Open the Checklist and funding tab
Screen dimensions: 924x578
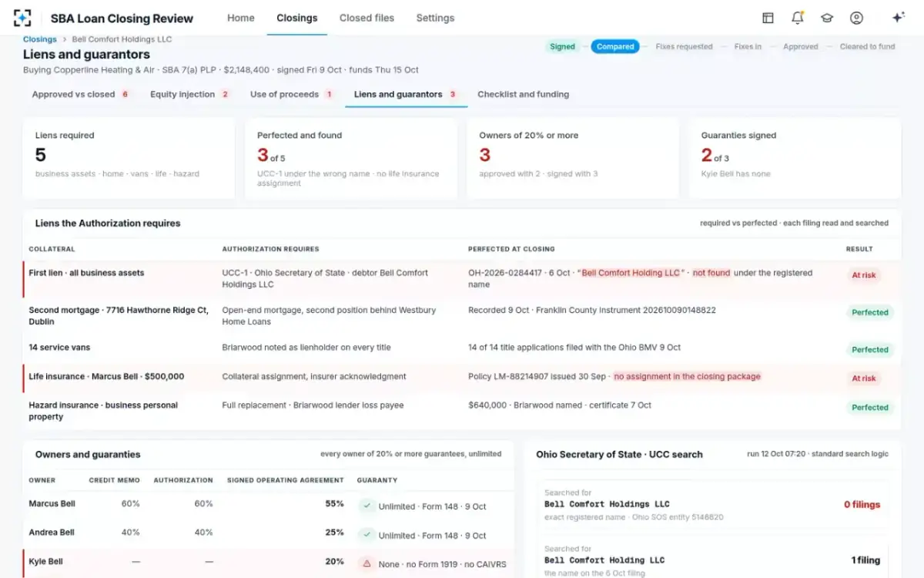tap(524, 94)
